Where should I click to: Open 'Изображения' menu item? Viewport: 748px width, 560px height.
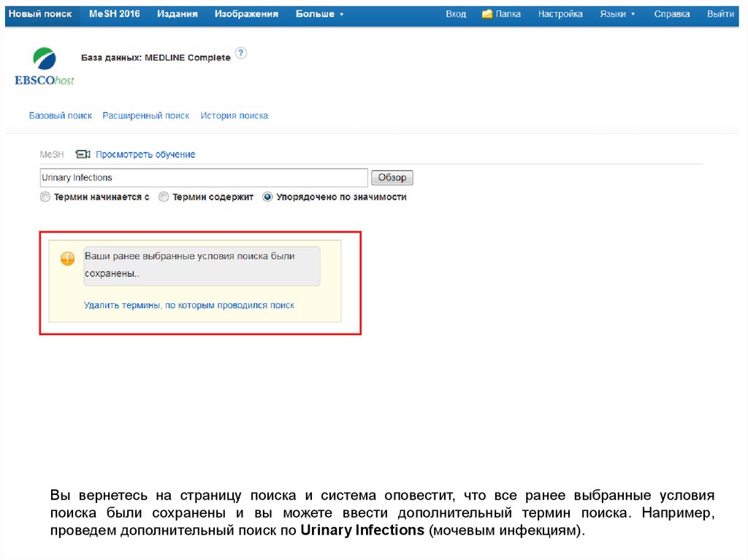[246, 14]
